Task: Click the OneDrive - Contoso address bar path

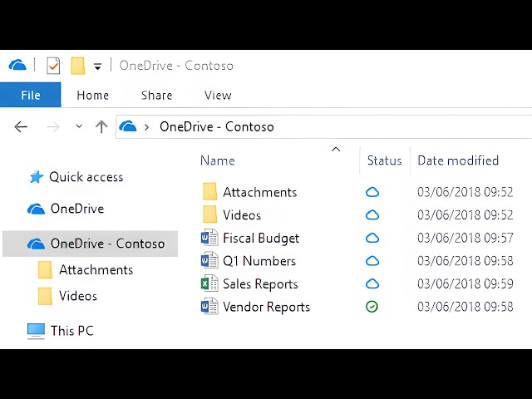Action: click(217, 127)
